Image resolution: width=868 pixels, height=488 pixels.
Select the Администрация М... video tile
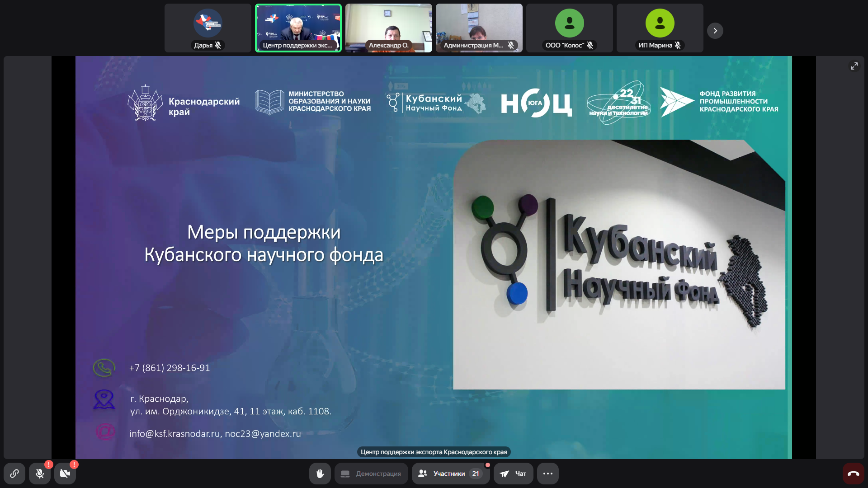[x=479, y=25]
